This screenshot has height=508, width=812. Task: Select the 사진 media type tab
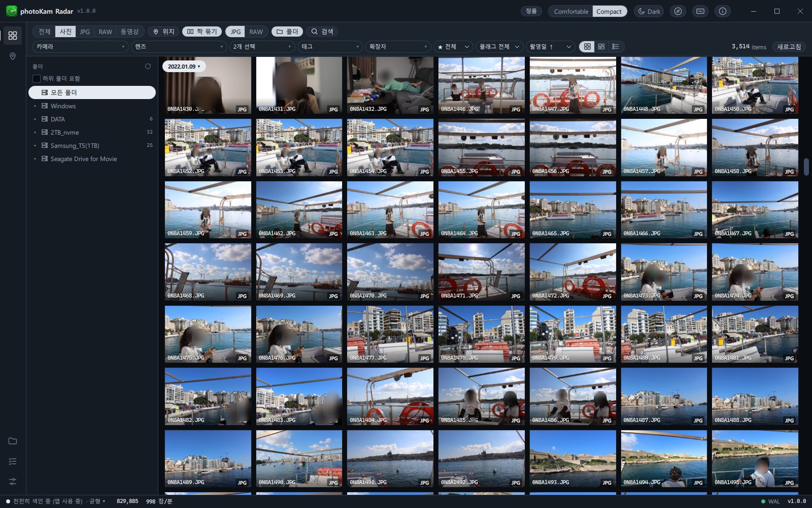click(65, 31)
